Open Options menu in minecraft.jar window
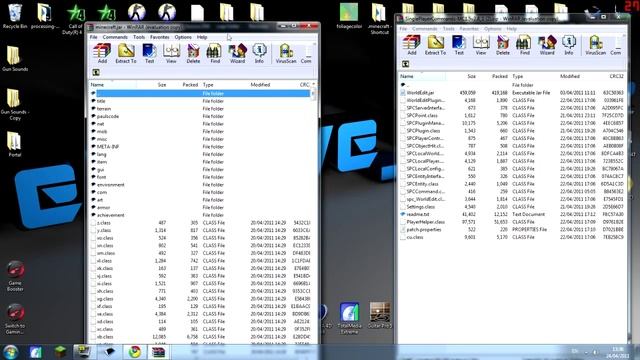Viewport: 640px width, 360px height. coord(183,37)
